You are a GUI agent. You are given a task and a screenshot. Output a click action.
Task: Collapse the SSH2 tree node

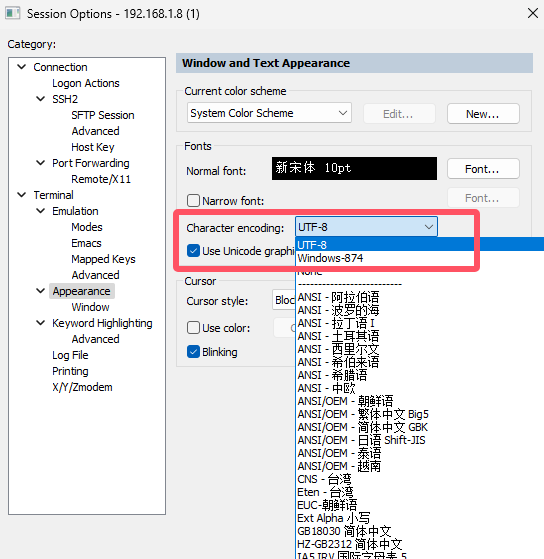(x=41, y=99)
